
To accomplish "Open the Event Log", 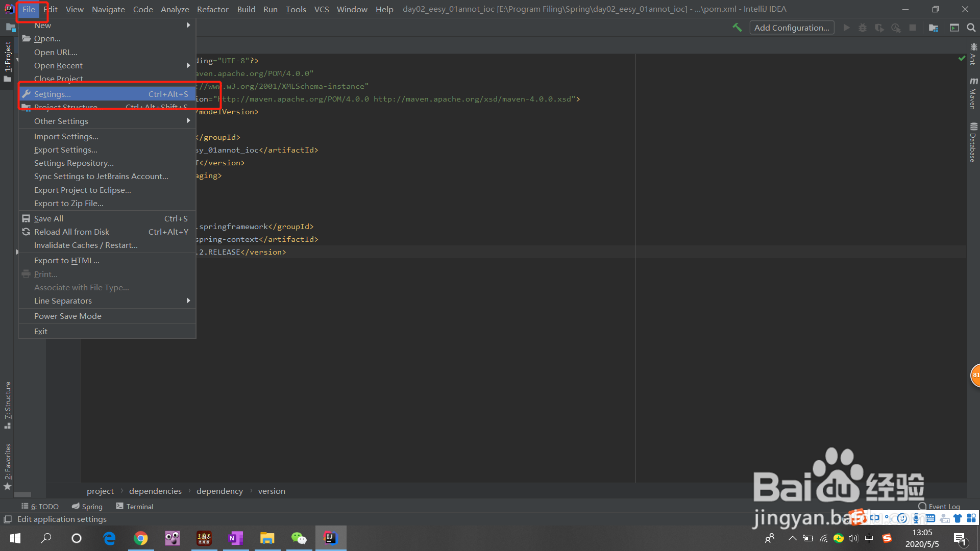I will 939,506.
